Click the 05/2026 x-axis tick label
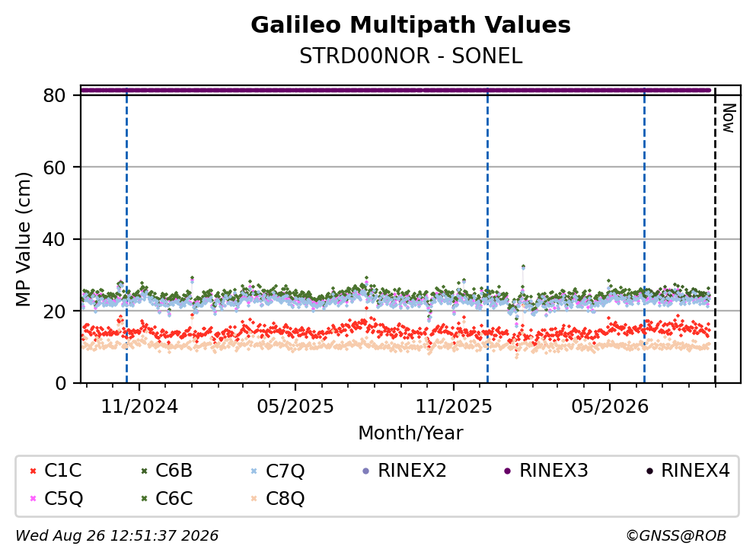Viewport: 756px width, 559px height. pos(610,407)
